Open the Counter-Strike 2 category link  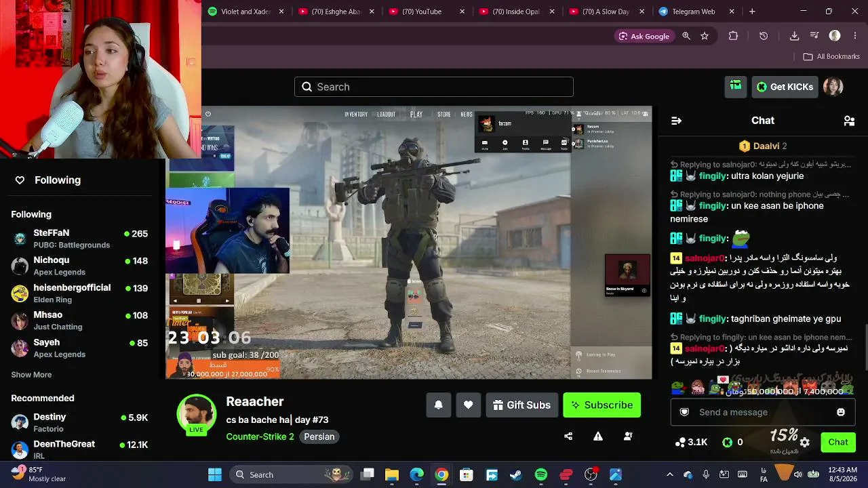click(x=260, y=436)
